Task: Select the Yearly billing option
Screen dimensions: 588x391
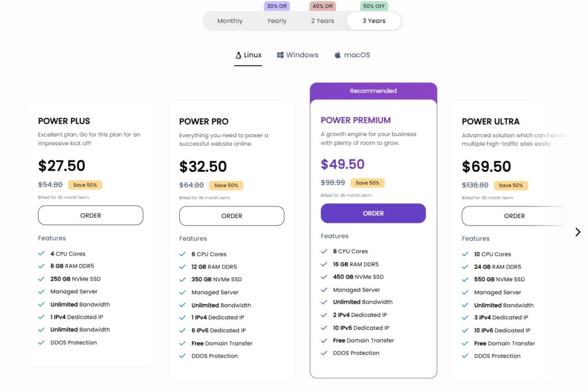Action: (276, 21)
